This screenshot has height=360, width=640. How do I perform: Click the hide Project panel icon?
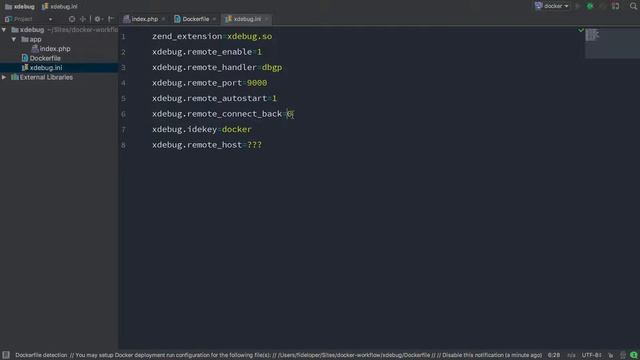coord(111,19)
